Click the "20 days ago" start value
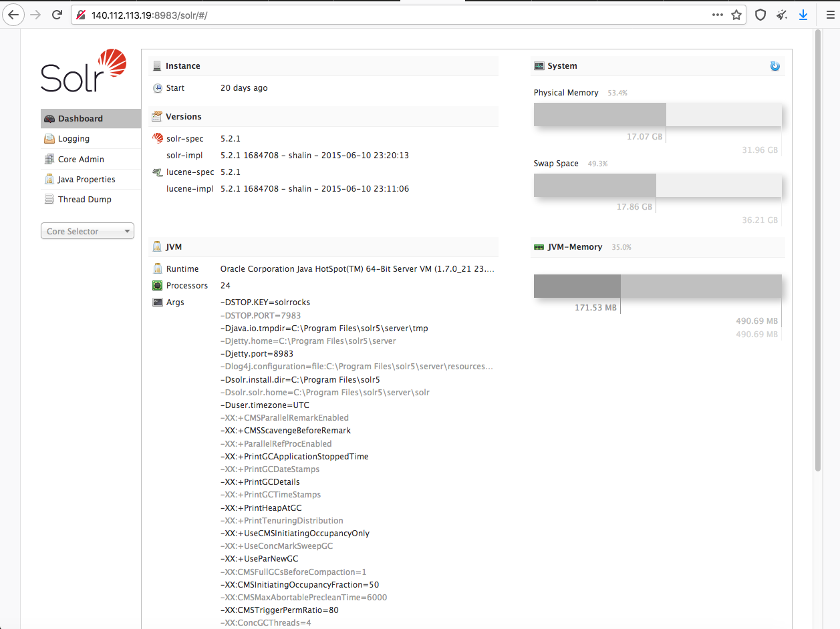This screenshot has height=629, width=840. (x=244, y=88)
